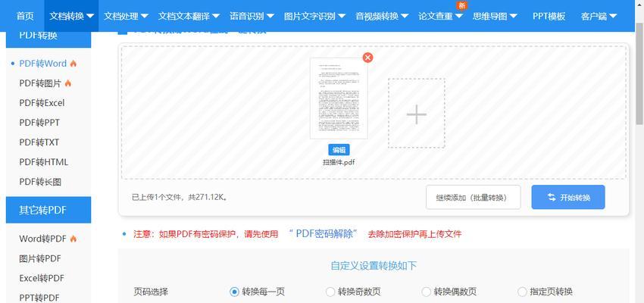Click 继续添加（批量转换） button
Screen dimensions: 644x303
coord(473,197)
